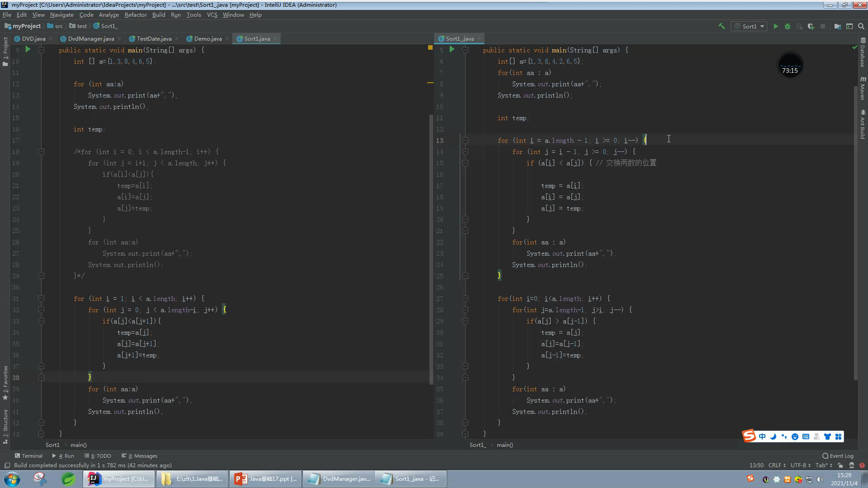Toggle the Project tool window sidebar button
The width and height of the screenshot is (868, 488).
5,51
